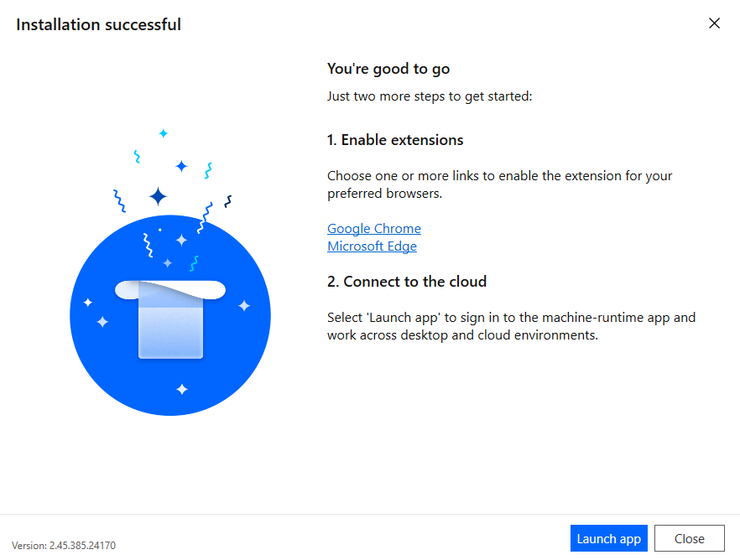Screen dimensions: 740x560
Task: Click the 'Installation successful' title text
Action: click(97, 24)
